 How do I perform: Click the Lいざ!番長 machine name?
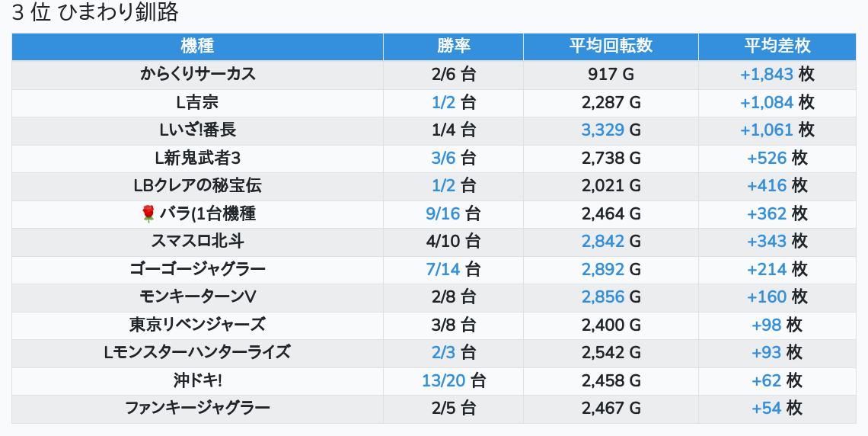coord(197,130)
